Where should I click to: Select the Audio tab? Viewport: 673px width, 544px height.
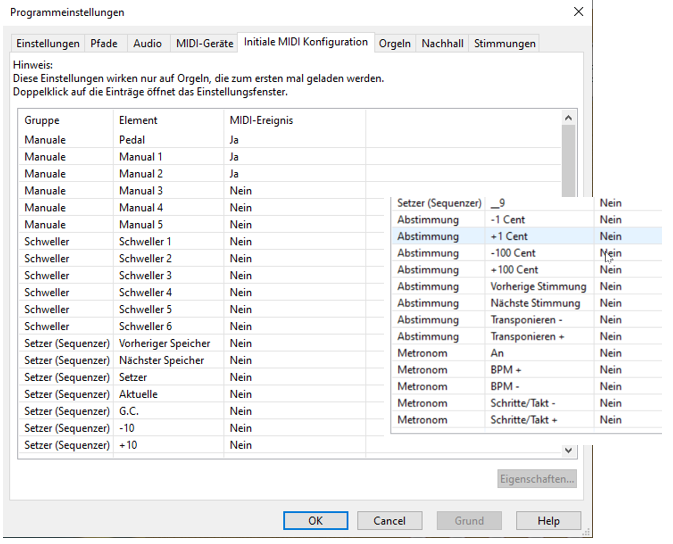pos(147,43)
